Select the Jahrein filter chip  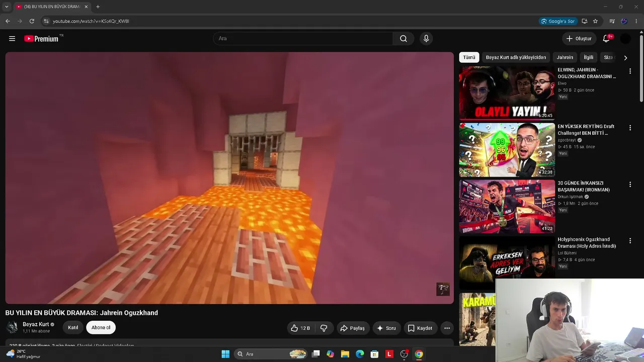pos(565,57)
